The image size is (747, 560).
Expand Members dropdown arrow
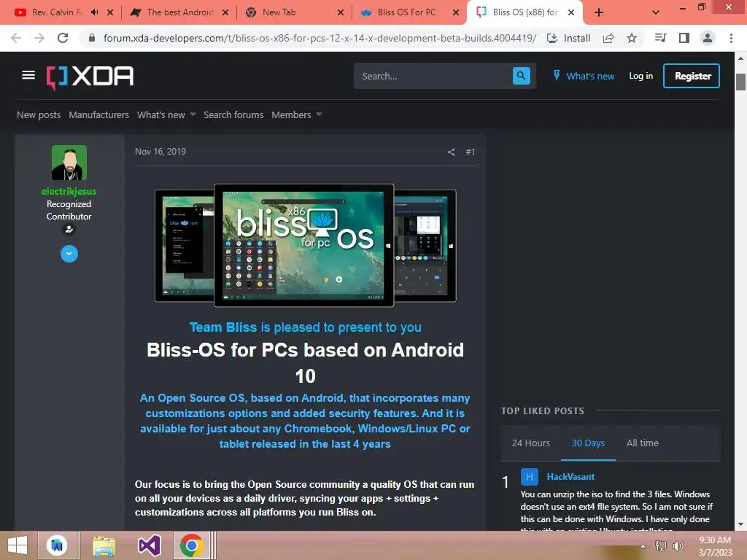[320, 114]
